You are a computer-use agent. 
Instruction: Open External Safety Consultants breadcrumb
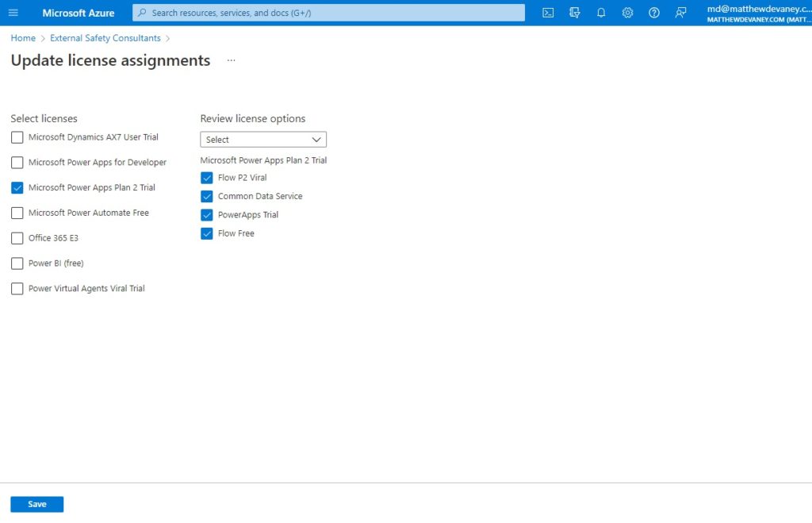click(x=105, y=38)
